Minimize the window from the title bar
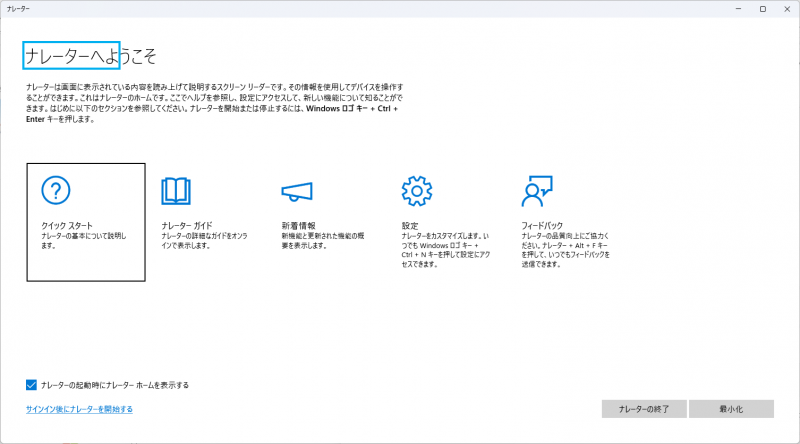 (x=735, y=8)
